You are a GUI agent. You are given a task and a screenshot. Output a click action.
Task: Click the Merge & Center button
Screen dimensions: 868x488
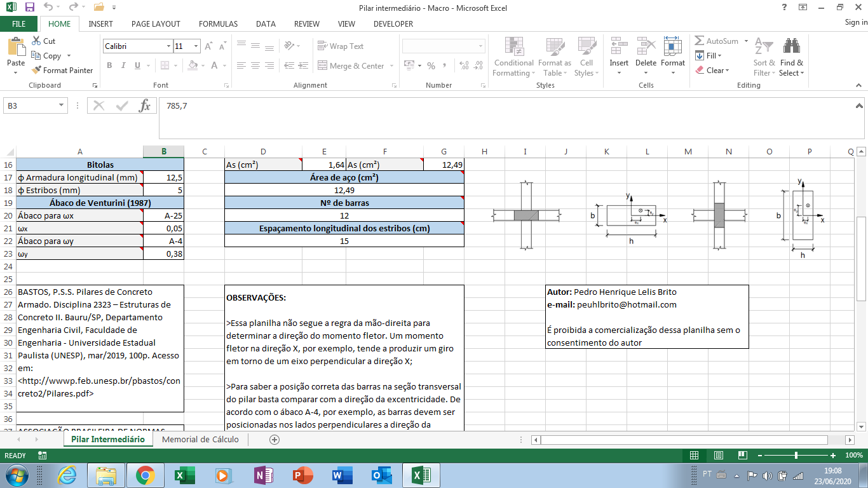coord(351,65)
